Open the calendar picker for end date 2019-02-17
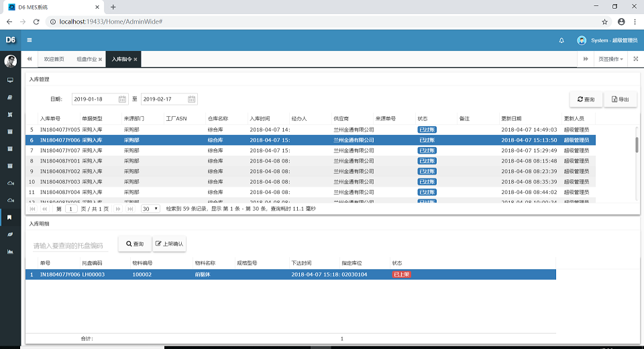644x349 pixels. pos(191,99)
